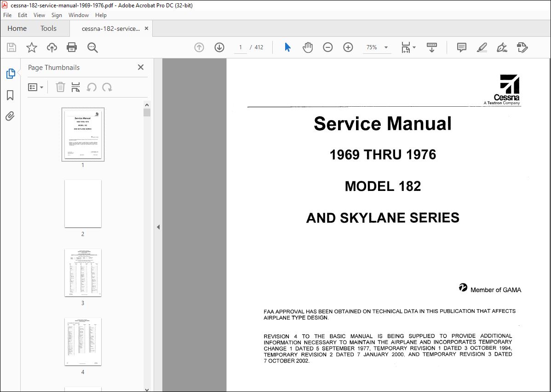Click the total pages '412' text

pyautogui.click(x=259, y=47)
